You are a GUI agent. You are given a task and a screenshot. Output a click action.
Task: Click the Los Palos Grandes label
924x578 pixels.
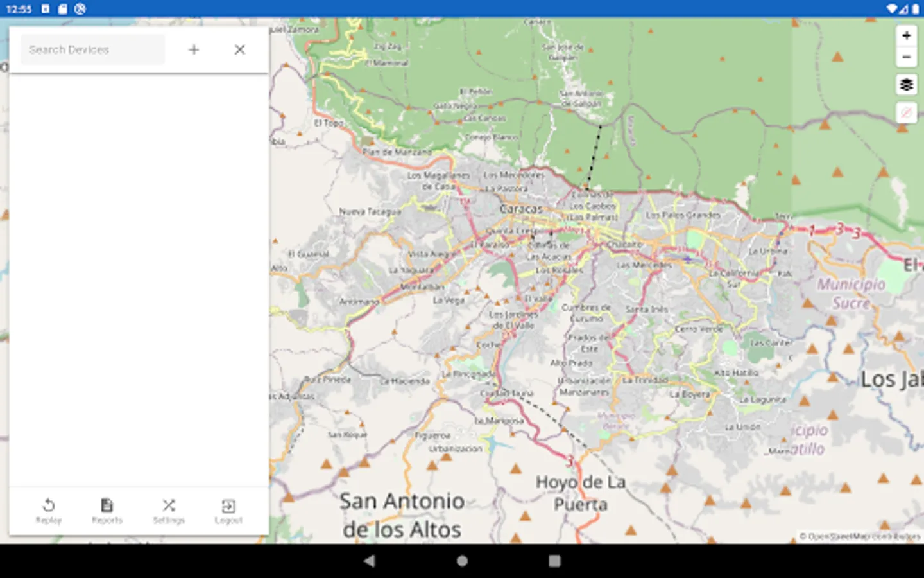[683, 215]
